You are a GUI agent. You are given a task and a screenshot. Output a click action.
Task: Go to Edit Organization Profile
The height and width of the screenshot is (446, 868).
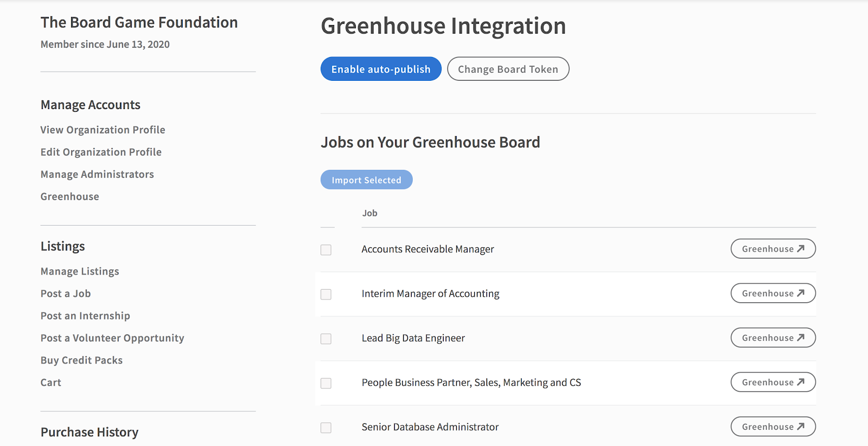pos(101,152)
